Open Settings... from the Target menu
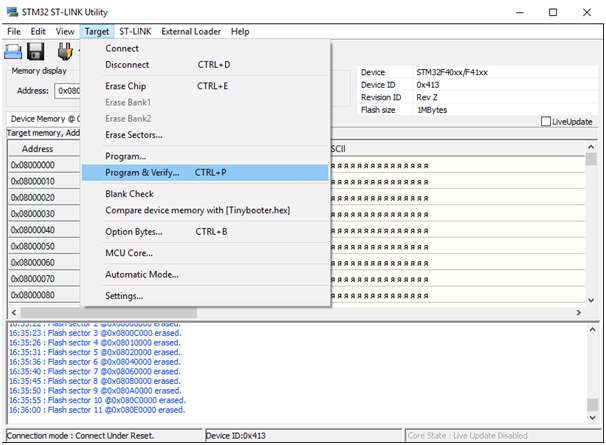Screen dimensions: 606x445 tap(205, 296)
